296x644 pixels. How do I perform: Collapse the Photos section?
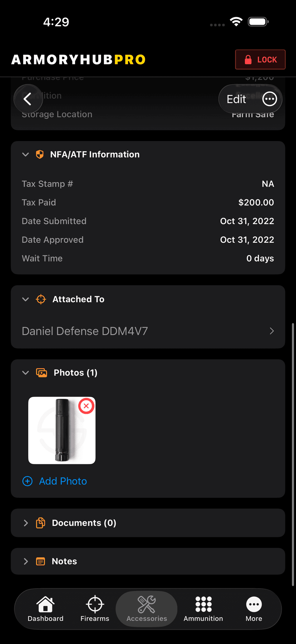click(x=25, y=373)
